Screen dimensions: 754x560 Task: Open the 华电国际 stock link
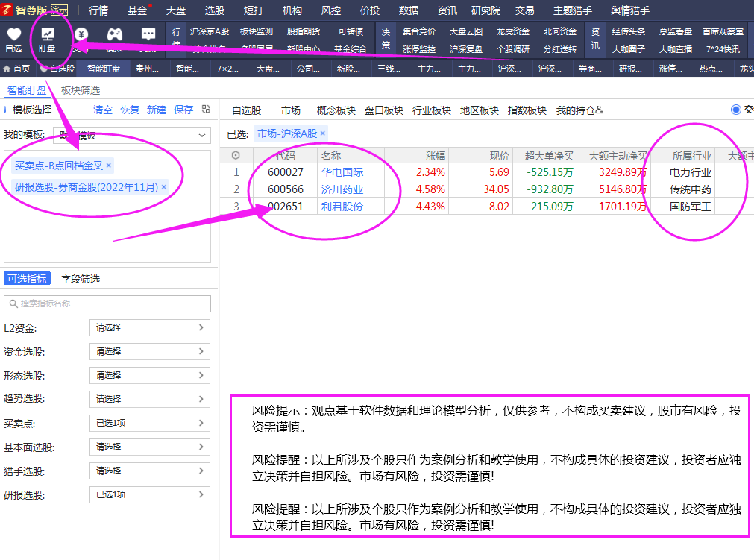(342, 172)
